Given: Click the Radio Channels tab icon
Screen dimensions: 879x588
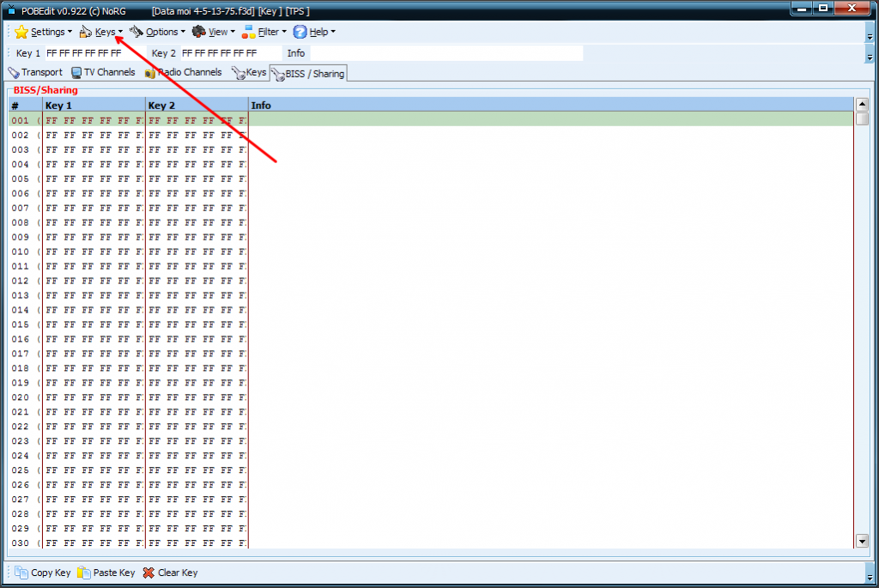Looking at the screenshot, I should (x=149, y=73).
